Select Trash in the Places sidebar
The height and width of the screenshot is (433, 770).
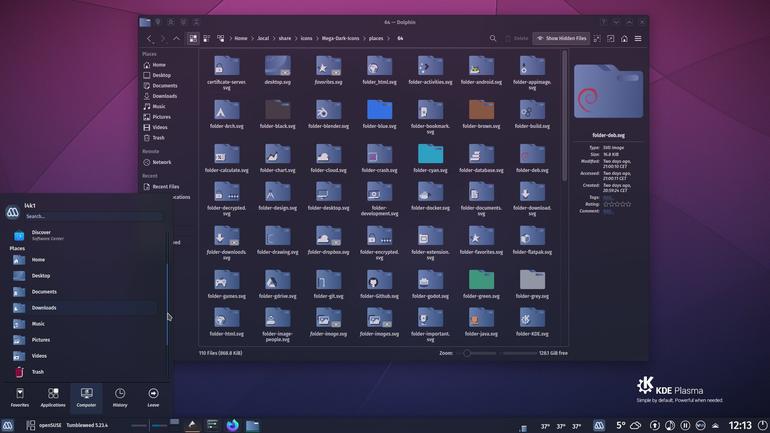[x=158, y=138]
